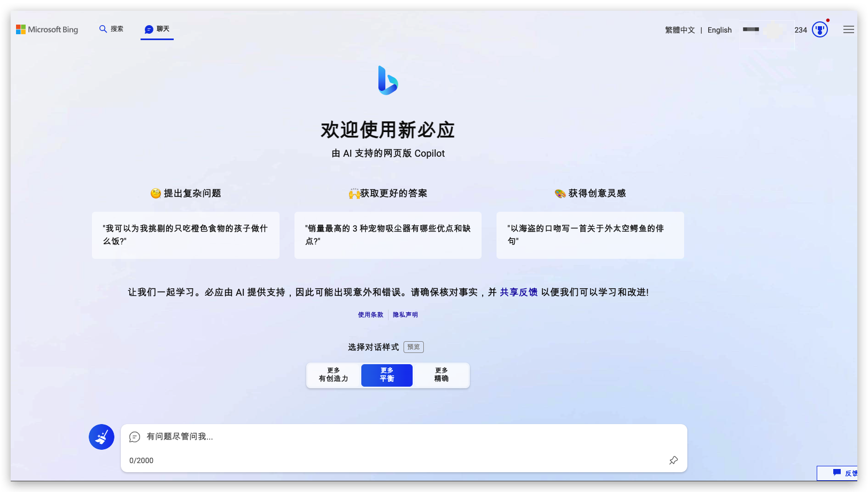Click the 提出复杂问题 heading
This screenshot has height=492, width=868.
186,193
